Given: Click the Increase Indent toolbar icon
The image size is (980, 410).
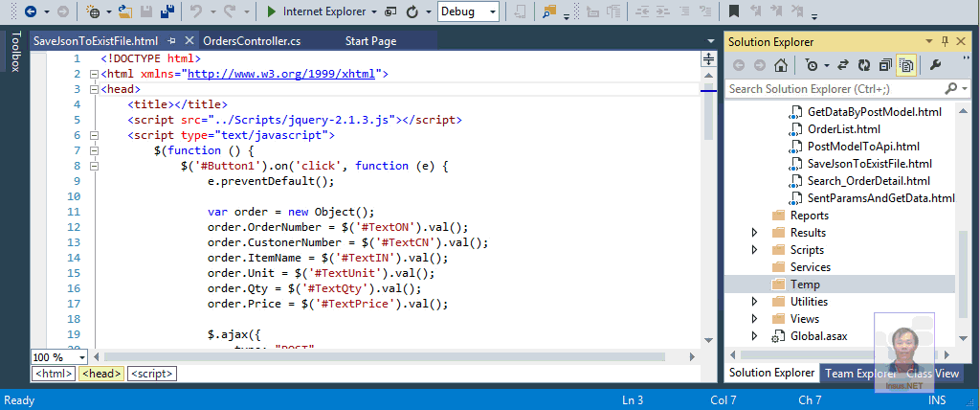Looking at the screenshot, I should (661, 11).
